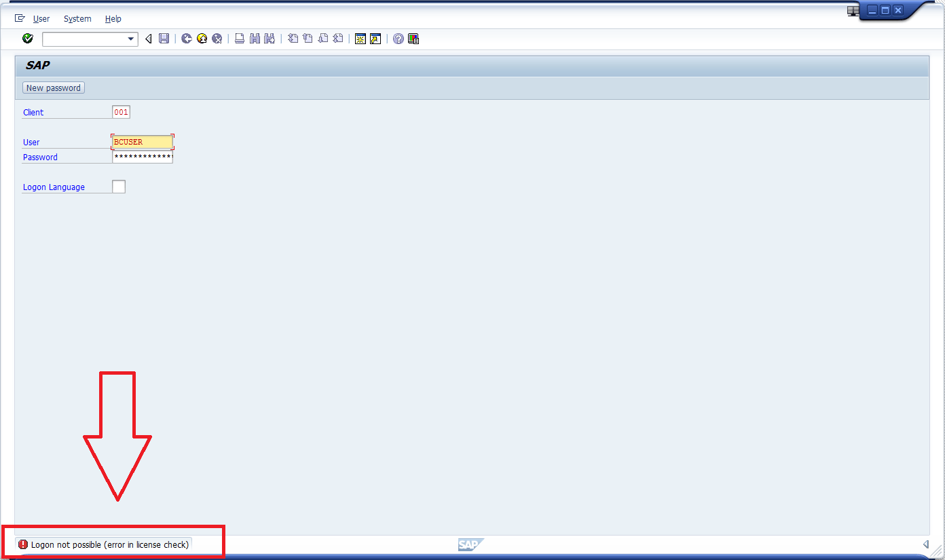Minimize the SAP window

click(872, 10)
